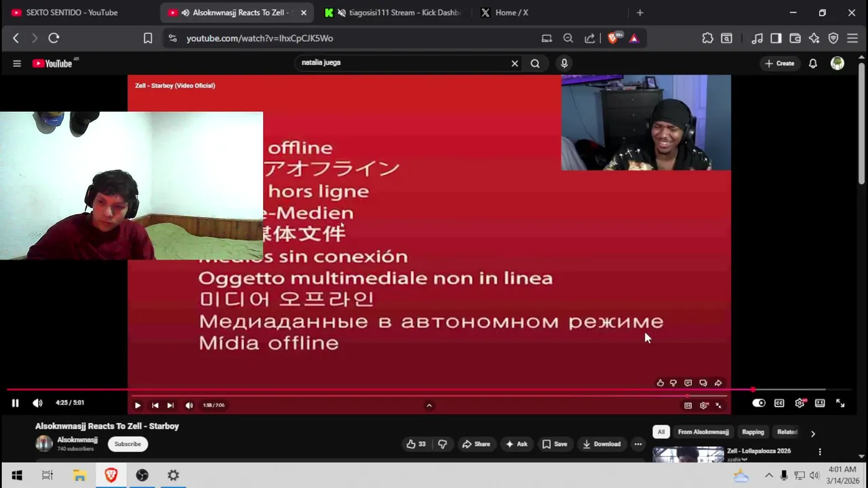Open the YouTube hamburger guide menu
This screenshot has height=488, width=868.
17,63
